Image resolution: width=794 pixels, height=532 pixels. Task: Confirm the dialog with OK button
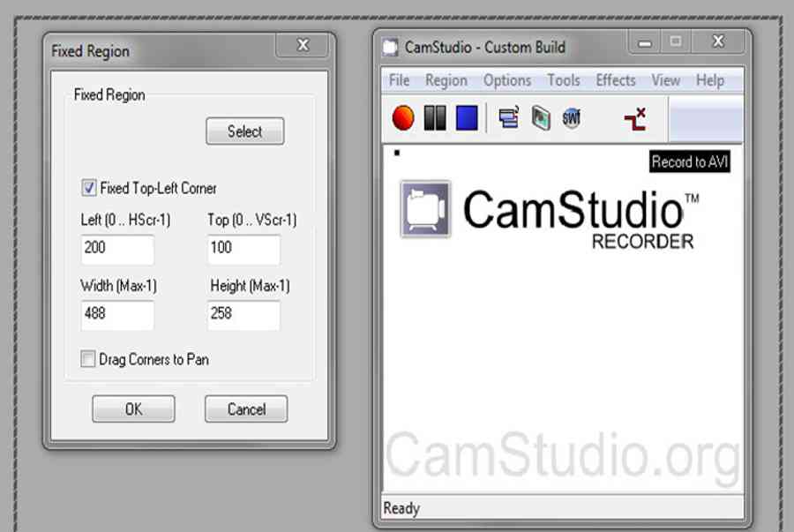click(134, 408)
